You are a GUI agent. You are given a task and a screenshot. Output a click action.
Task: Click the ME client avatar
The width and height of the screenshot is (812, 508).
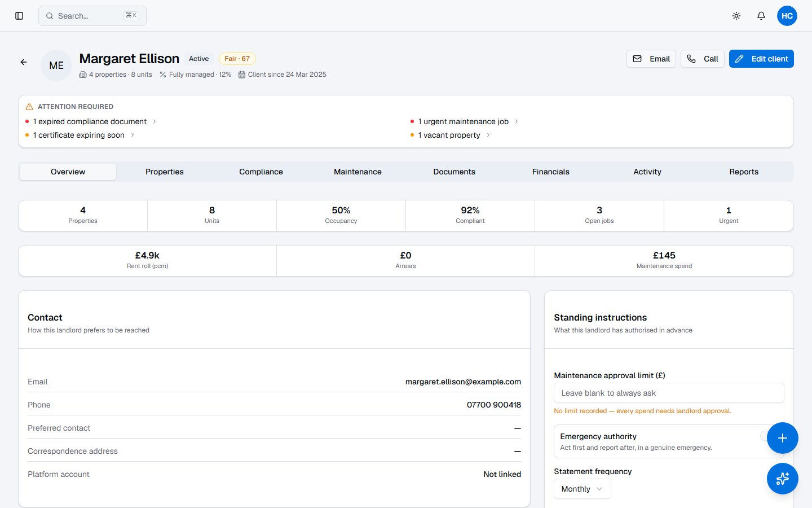tap(56, 65)
